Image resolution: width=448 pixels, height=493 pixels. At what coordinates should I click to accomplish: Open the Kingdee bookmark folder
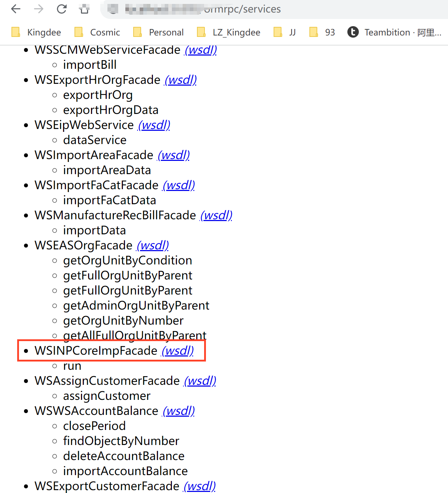tap(36, 32)
